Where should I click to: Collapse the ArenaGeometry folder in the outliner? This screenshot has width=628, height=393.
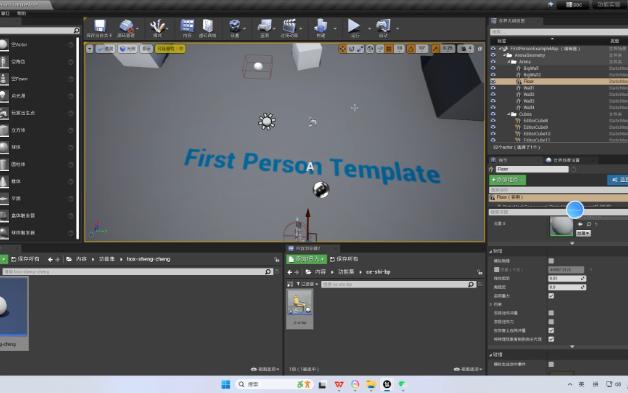(x=505, y=55)
